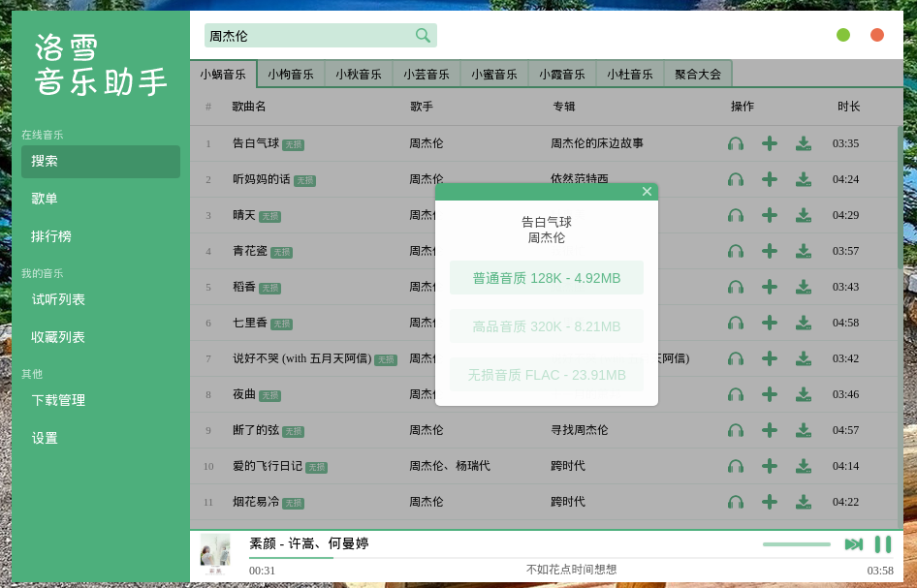Switch to 小蜗音乐 source tab

tap(223, 75)
